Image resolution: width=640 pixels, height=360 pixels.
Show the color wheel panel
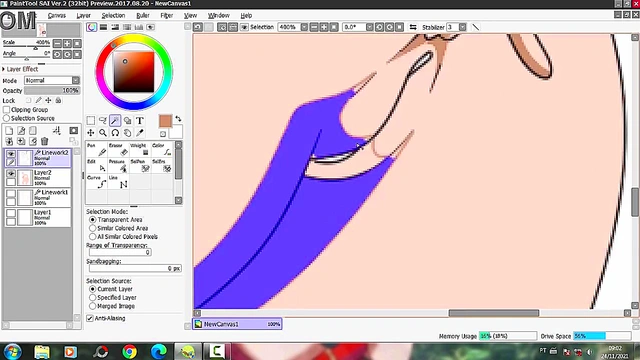point(92,27)
